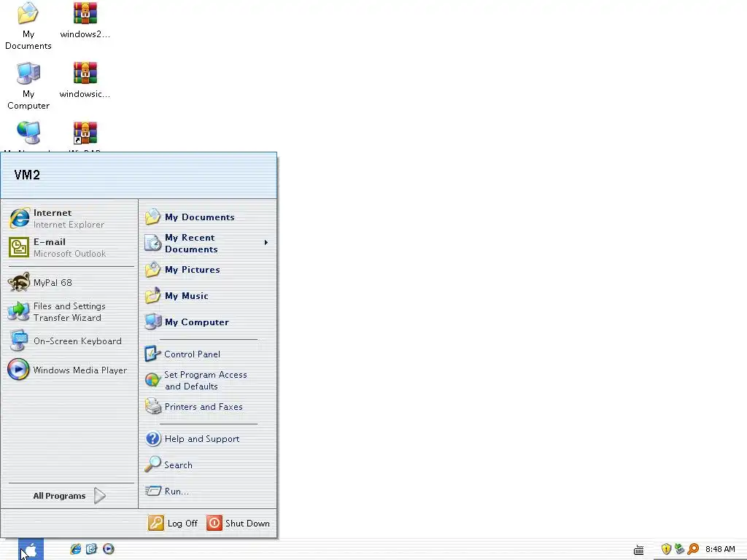Open Set Program Access and Defaults
This screenshot has width=747, height=560.
click(208, 381)
